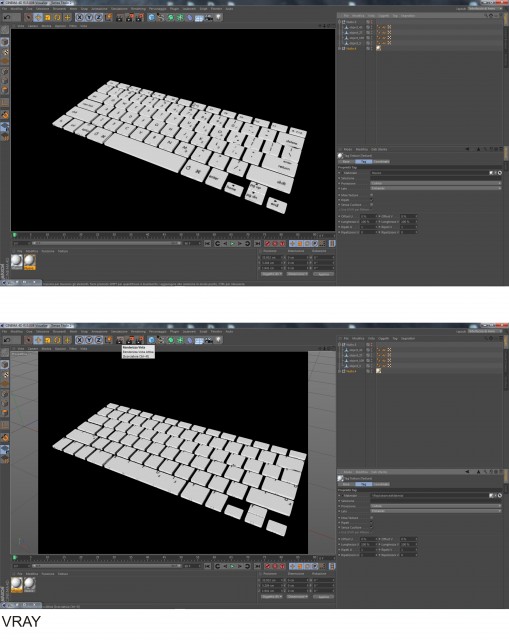The width and height of the screenshot is (509, 640).
Task: Toggle Y axis lock in top screenshot
Action: [89, 17]
